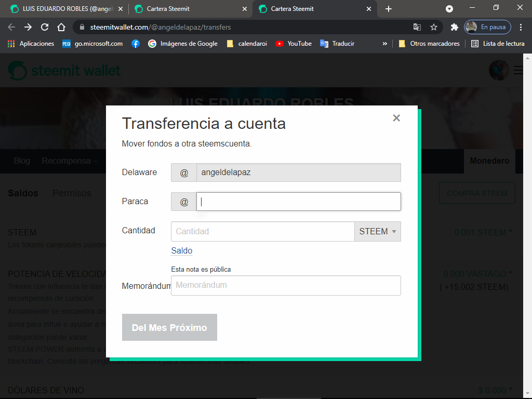The image size is (532, 399).
Task: Click the translate page icon
Action: pyautogui.click(x=417, y=27)
